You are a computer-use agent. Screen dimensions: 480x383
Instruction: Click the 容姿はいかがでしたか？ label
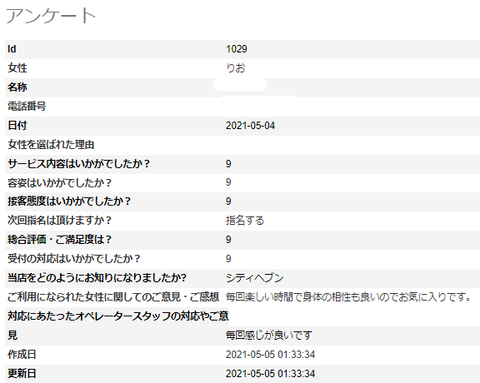click(60, 183)
